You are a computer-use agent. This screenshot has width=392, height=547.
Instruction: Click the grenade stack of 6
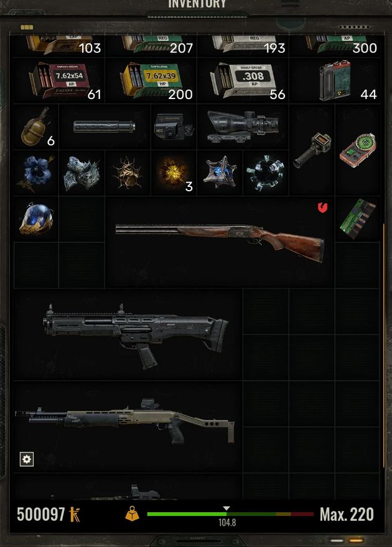pos(36,127)
